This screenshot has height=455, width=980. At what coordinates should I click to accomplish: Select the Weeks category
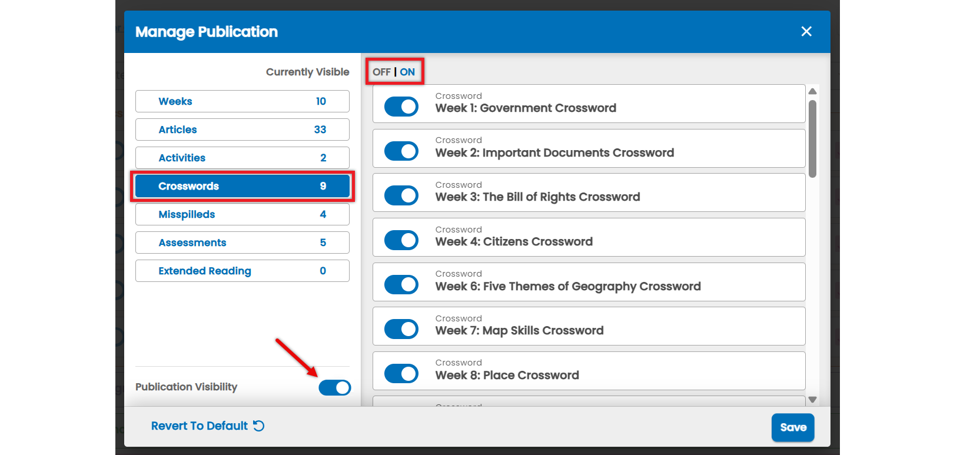[242, 101]
